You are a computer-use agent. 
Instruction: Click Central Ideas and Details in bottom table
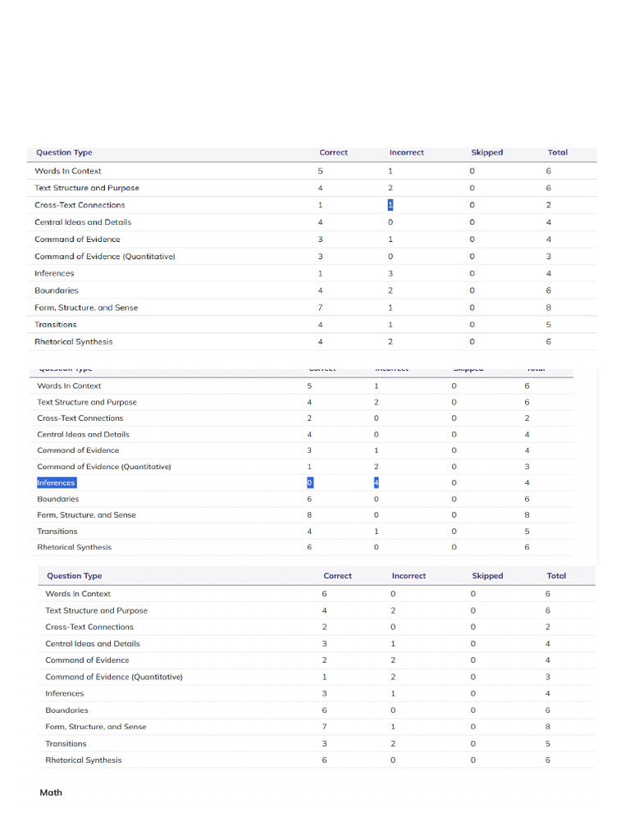[93, 644]
